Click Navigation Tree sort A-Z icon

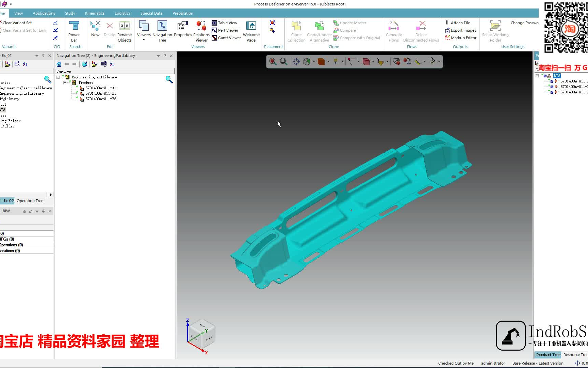point(112,64)
